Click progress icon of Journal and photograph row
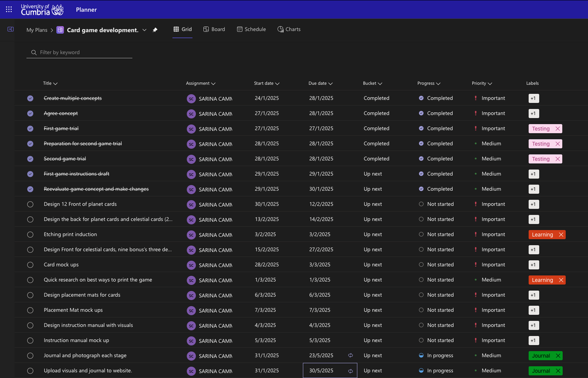The height and width of the screenshot is (378, 588). [421, 356]
